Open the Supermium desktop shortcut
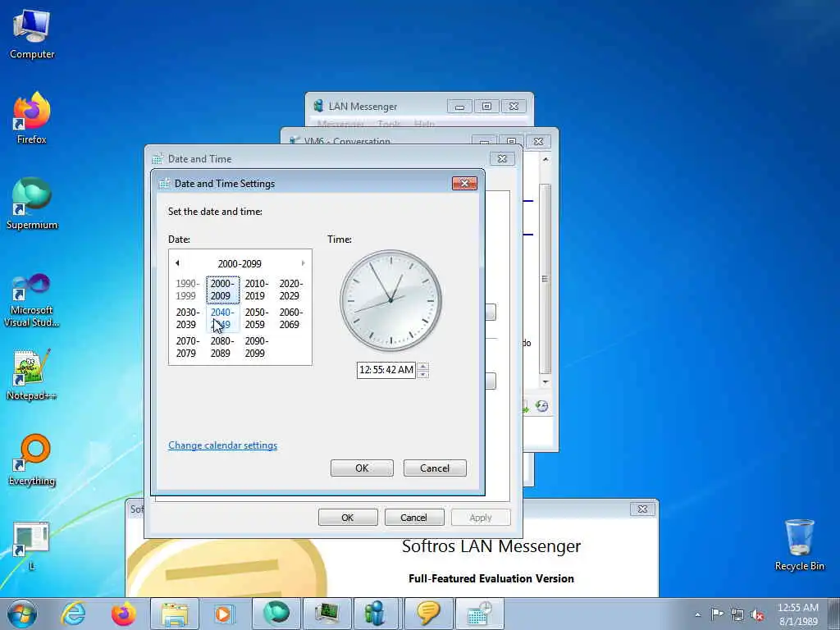The width and height of the screenshot is (840, 630). tap(32, 203)
